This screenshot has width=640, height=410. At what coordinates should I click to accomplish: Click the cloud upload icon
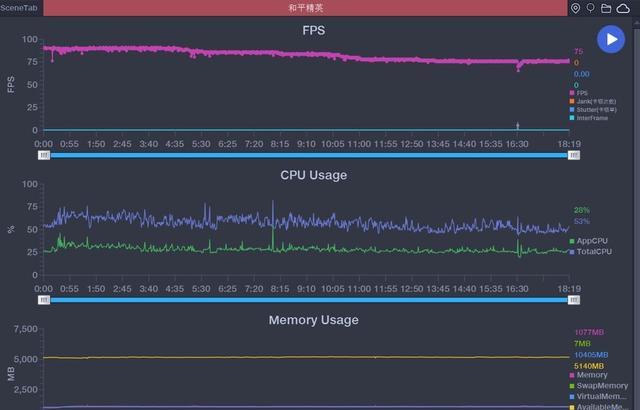623,8
